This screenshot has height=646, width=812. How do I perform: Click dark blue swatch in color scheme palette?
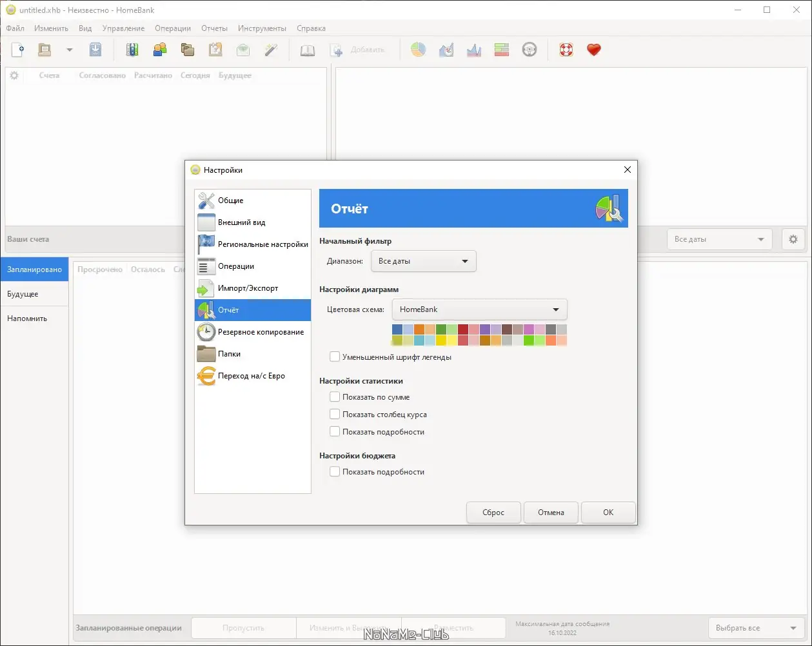click(397, 329)
